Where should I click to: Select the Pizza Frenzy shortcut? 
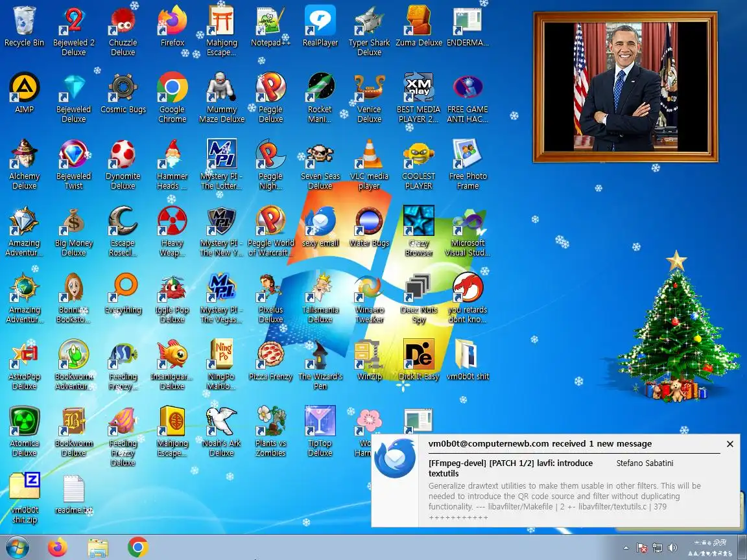pos(270,360)
